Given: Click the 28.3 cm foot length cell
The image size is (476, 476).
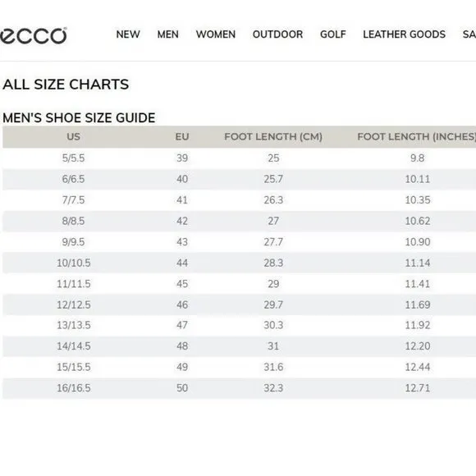Looking at the screenshot, I should pyautogui.click(x=273, y=263).
